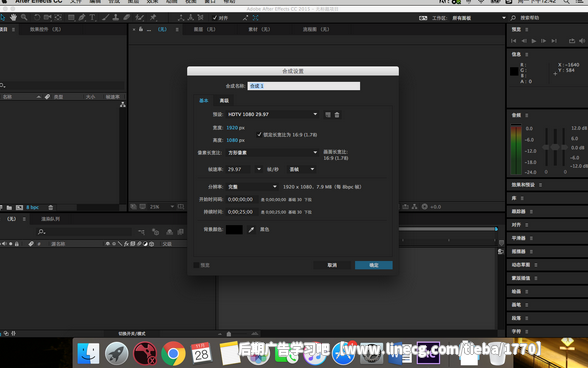
Task: Click the delete preset trash icon
Action: pyautogui.click(x=337, y=115)
